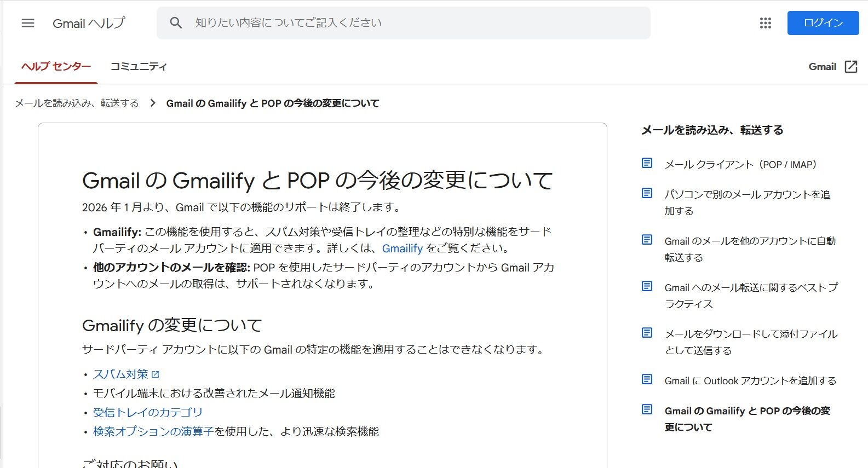Click the external link icon beside Gmail
868x468 pixels.
point(851,67)
